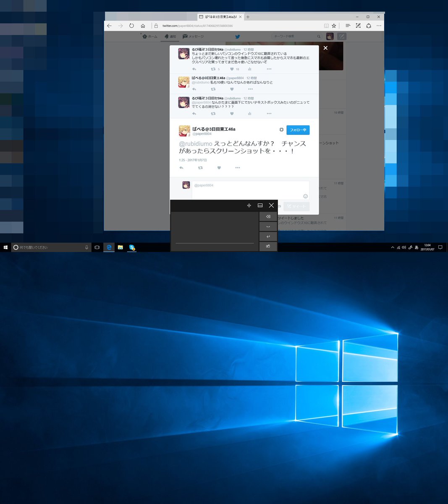Show hidden system tray icons

click(x=393, y=247)
